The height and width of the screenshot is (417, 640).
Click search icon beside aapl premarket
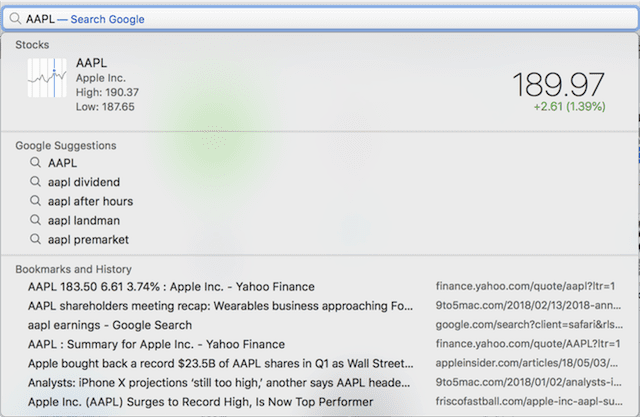[35, 240]
